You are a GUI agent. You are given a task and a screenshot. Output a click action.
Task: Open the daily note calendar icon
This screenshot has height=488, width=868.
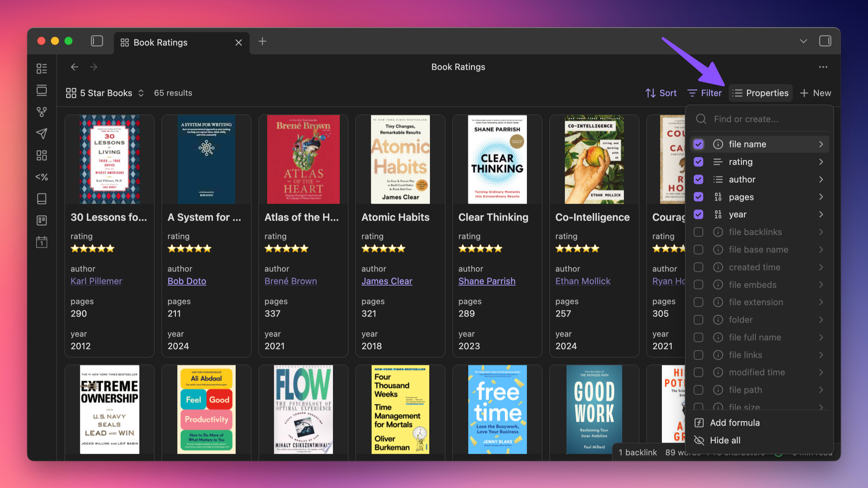[42, 242]
